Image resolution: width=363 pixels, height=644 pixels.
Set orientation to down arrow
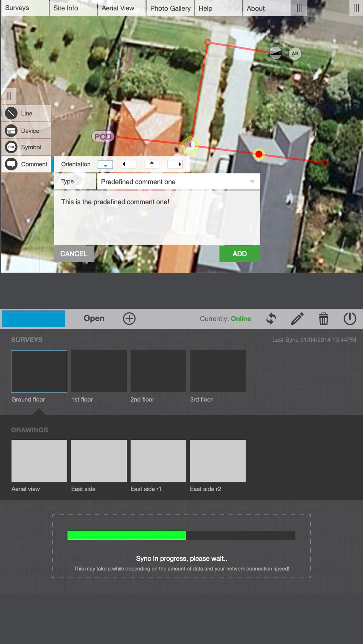click(x=105, y=165)
